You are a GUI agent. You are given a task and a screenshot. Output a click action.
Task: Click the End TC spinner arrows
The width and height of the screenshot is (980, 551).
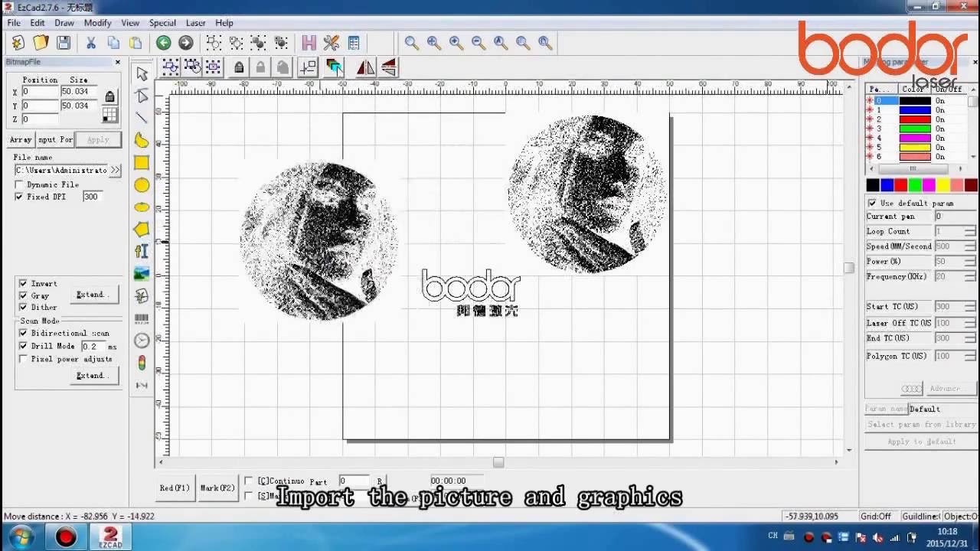tap(969, 338)
